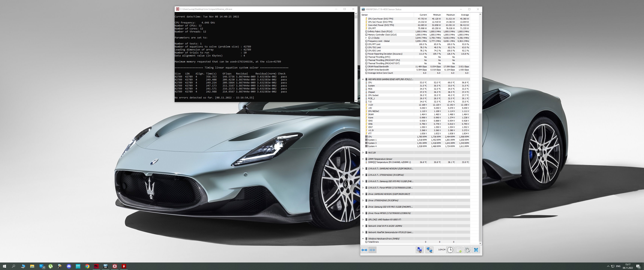The height and width of the screenshot is (270, 644).
Task: Click the console window scroll down arrow
Action: point(356,100)
